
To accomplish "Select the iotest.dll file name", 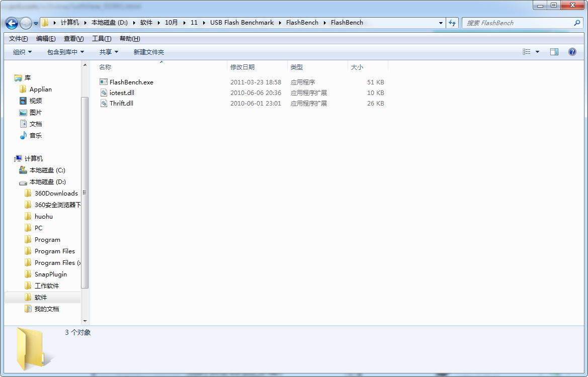I will click(x=122, y=92).
